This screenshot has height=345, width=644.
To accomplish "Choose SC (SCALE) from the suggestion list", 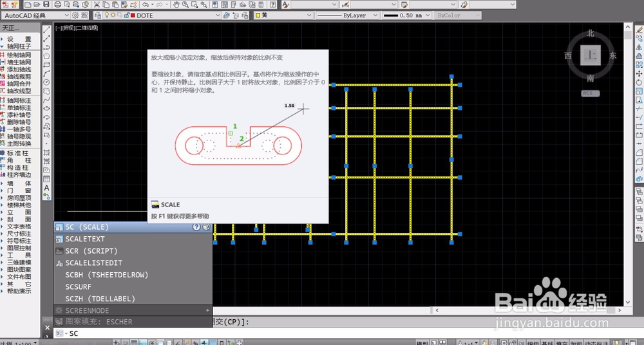I will [133, 227].
